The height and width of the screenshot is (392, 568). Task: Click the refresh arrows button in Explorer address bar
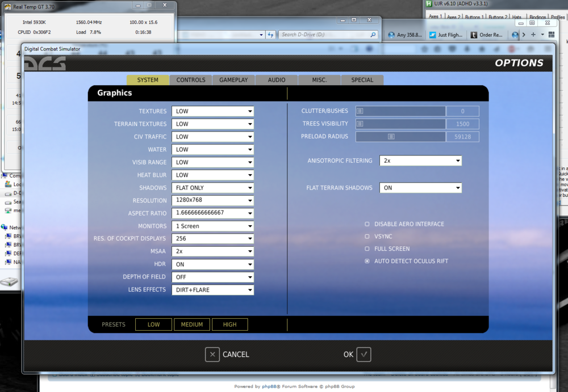tap(270, 35)
